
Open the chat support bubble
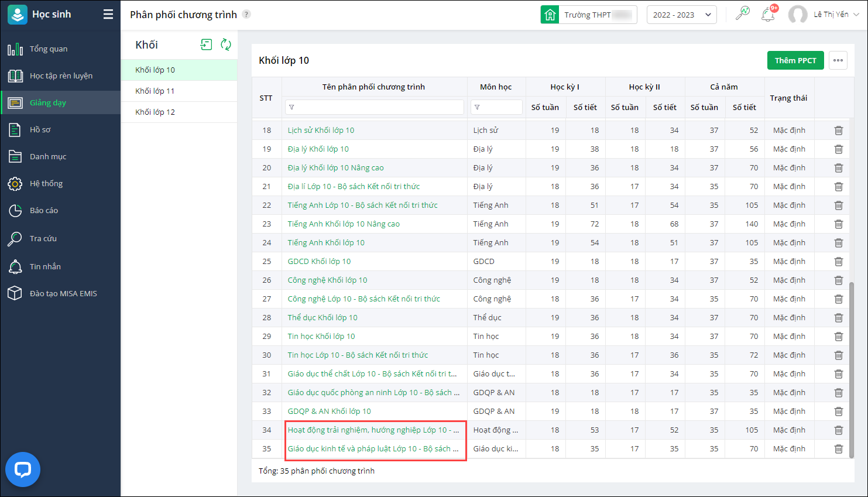pos(23,469)
